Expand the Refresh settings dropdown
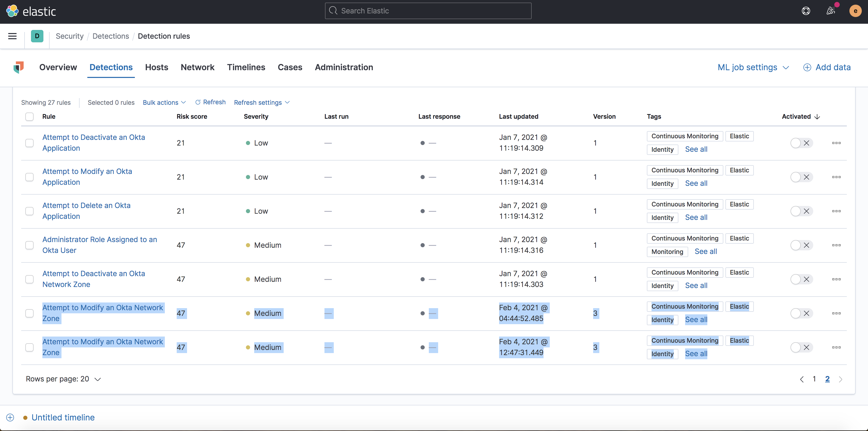 click(262, 102)
